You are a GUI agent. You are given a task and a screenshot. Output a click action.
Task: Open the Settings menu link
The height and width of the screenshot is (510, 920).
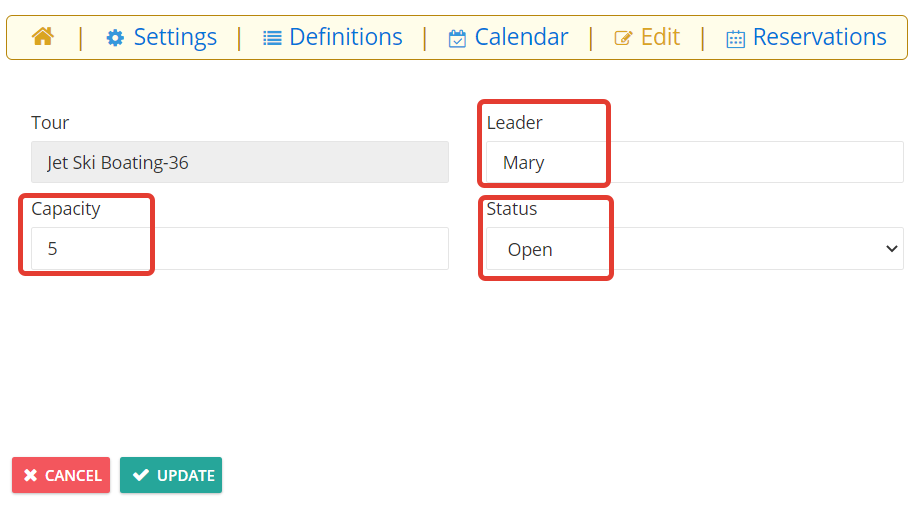pyautogui.click(x=175, y=37)
